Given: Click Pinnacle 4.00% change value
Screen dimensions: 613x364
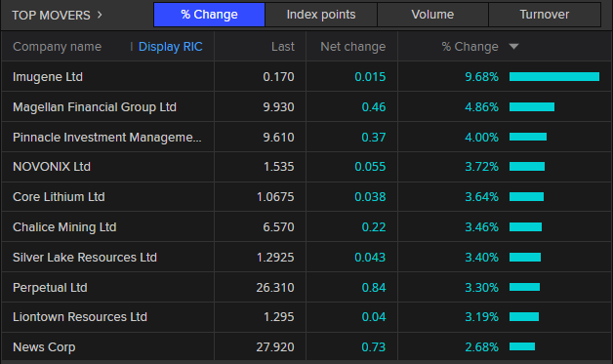Looking at the screenshot, I should [x=481, y=138].
